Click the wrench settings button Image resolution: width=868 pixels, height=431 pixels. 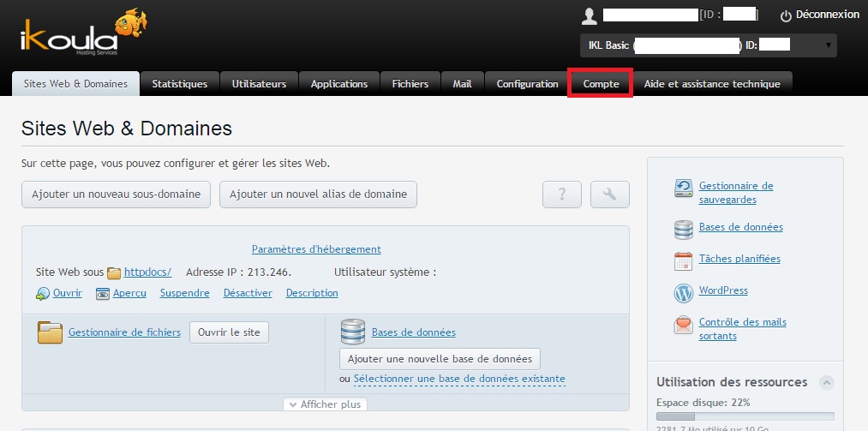(610, 195)
